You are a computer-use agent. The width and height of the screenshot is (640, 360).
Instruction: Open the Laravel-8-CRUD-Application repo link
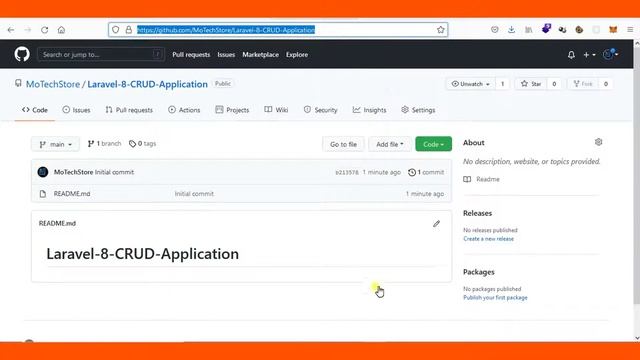pyautogui.click(x=147, y=84)
